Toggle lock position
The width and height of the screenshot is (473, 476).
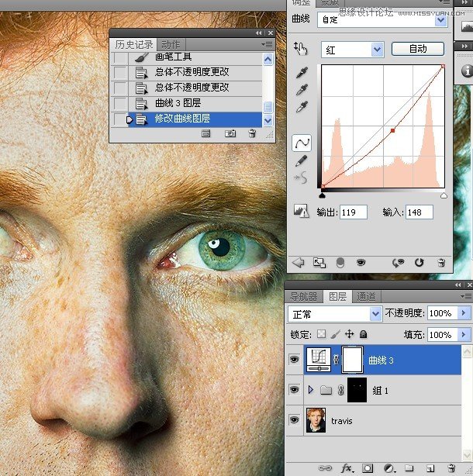[350, 334]
